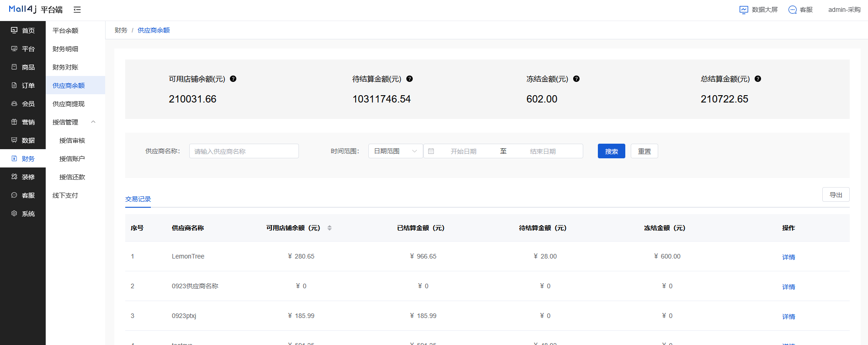Click the 财务 finance sidebar icon
This screenshot has height=345, width=868.
point(14,158)
